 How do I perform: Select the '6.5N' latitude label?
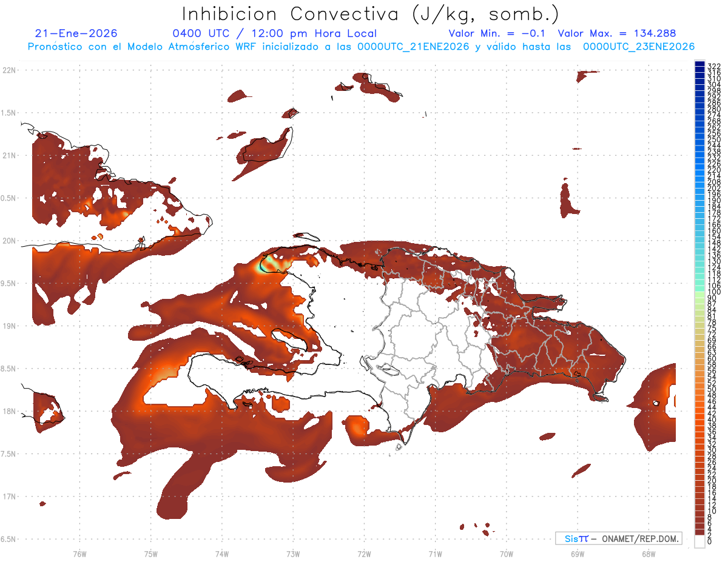(8, 539)
